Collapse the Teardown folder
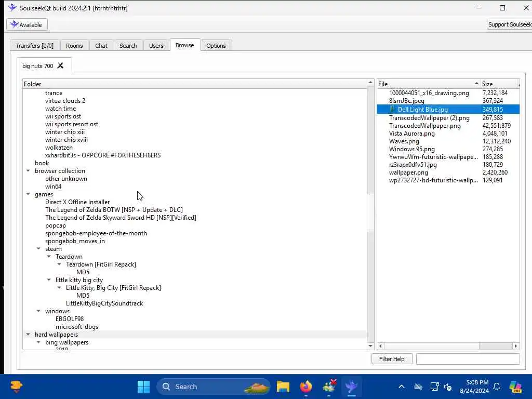 tap(49, 257)
